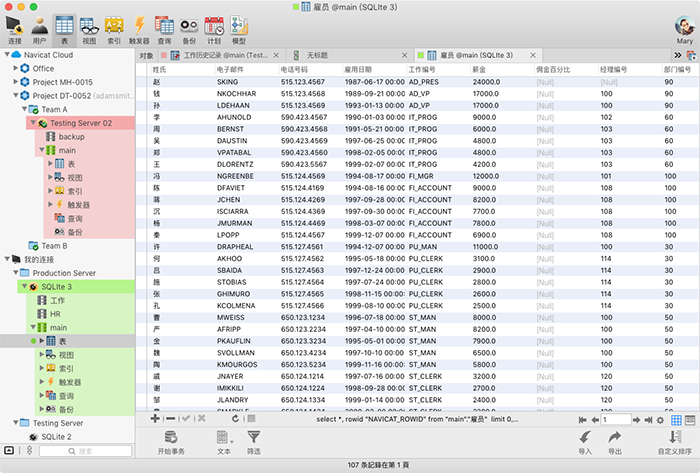Click the 计划 (Schedule) toolbar icon
This screenshot has height=473, width=700.
[214, 30]
